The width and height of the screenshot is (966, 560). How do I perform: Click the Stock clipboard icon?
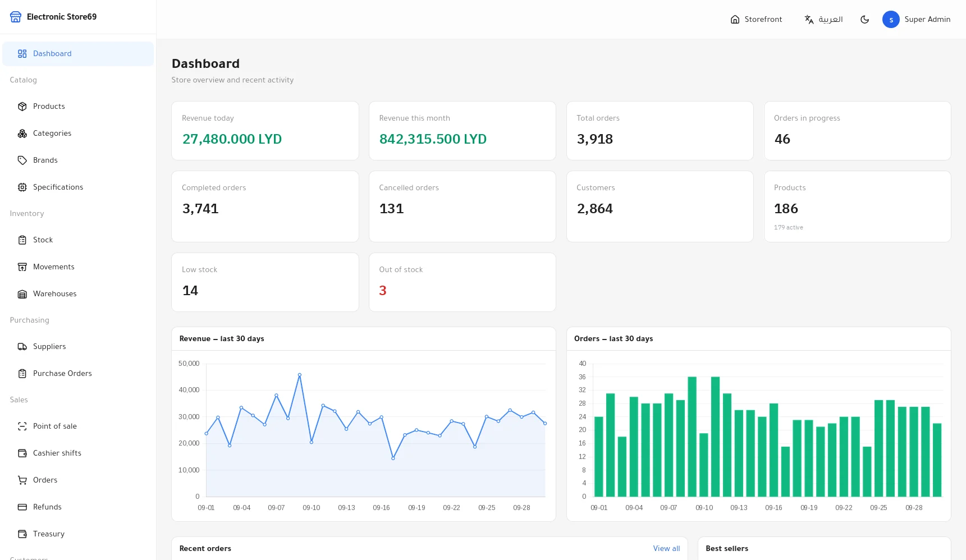click(x=22, y=240)
